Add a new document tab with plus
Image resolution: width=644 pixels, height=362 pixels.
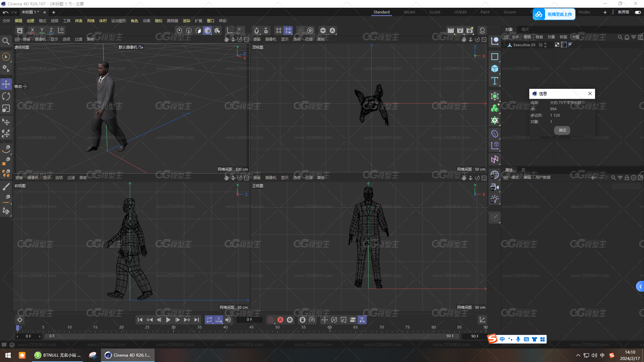click(x=53, y=12)
